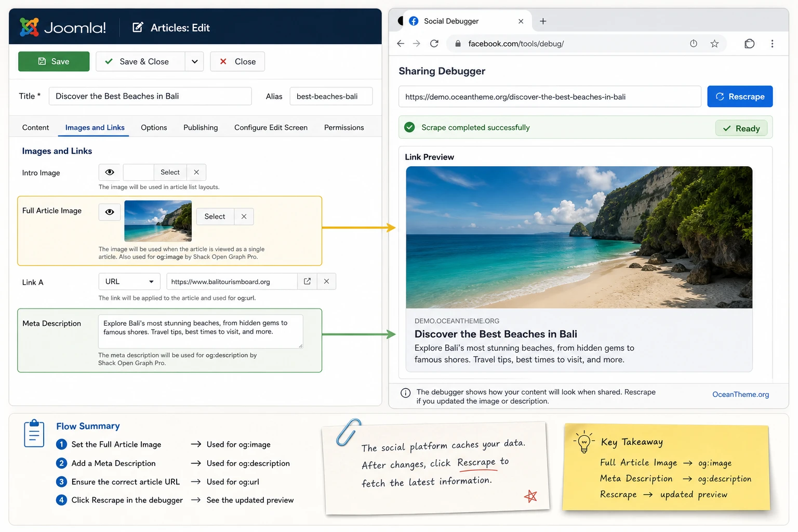Image resolution: width=798 pixels, height=532 pixels.
Task: Click the 'DEMO.OCEANTHEME.ORG' preview domain text
Action: 457,321
